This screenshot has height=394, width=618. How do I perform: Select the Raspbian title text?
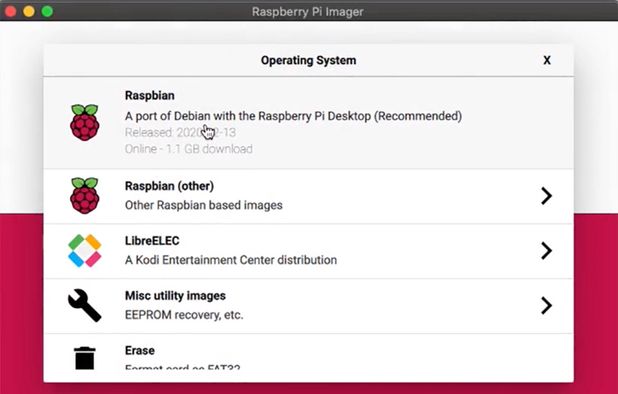pyautogui.click(x=150, y=95)
